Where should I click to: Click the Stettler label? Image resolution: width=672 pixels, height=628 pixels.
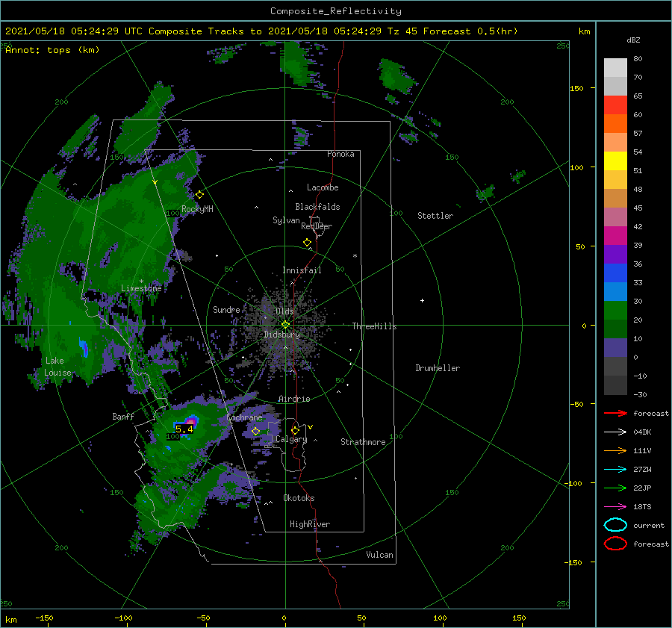coord(435,216)
